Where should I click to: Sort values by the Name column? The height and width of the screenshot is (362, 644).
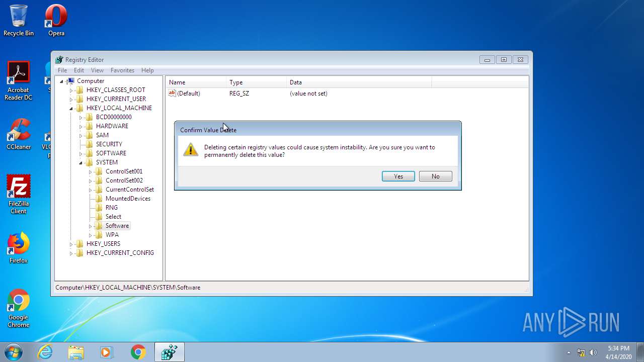[x=196, y=82]
